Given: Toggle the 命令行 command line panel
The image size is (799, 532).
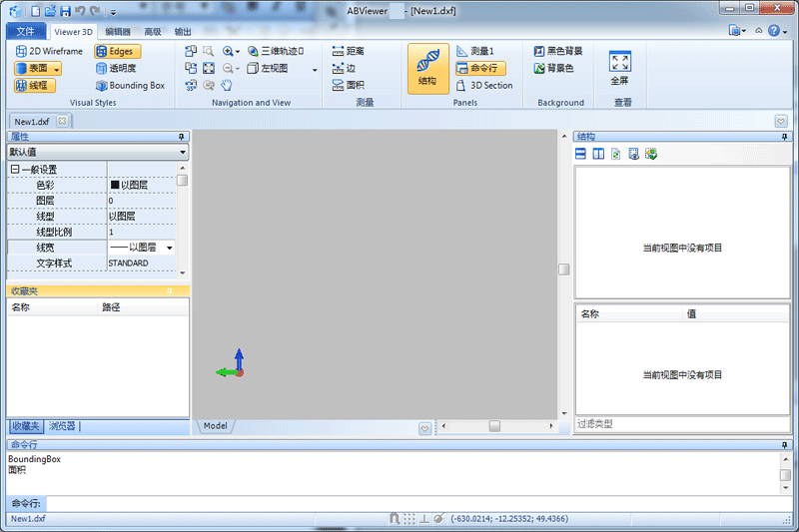Looking at the screenshot, I should (480, 68).
